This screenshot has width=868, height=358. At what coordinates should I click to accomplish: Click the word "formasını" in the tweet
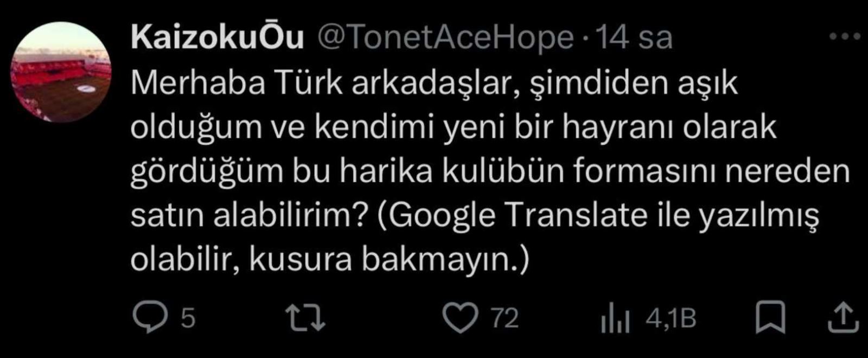coord(634,172)
